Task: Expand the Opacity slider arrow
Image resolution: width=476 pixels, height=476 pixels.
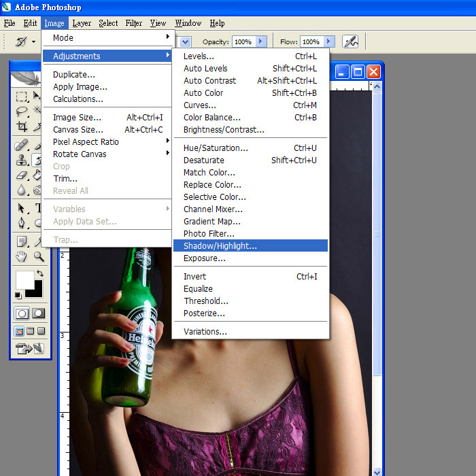Action: click(x=261, y=41)
